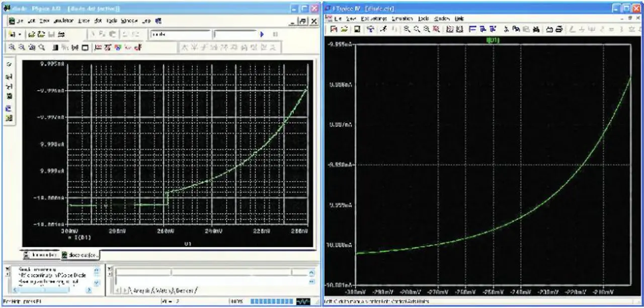
Task: Select the diode.dat document tab below the plot
Action: point(81,255)
